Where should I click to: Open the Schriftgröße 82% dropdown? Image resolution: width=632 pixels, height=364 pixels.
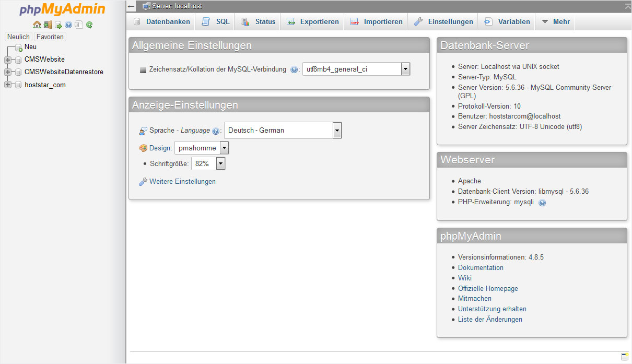click(208, 163)
